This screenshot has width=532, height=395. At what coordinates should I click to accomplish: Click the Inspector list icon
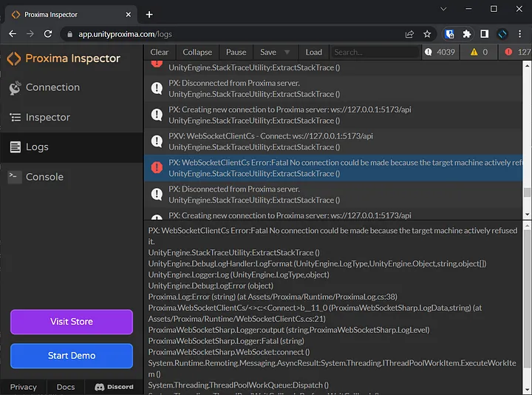(15, 118)
